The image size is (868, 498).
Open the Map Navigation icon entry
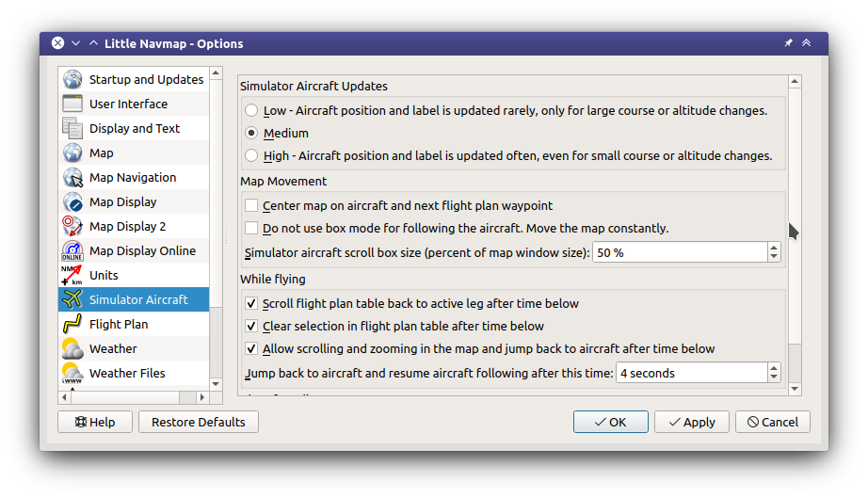coord(72,177)
